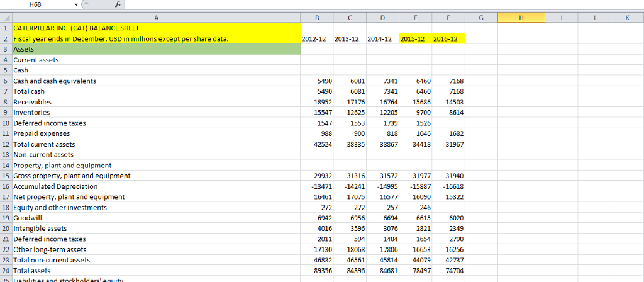The image size is (644, 282).
Task: Select row 3 header
Action: coord(6,49)
